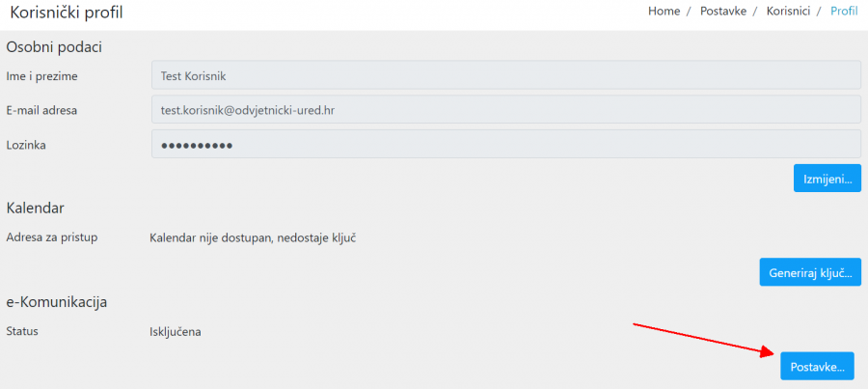The image size is (868, 389).
Task: Click the Adresa za pristup label
Action: coord(52,237)
